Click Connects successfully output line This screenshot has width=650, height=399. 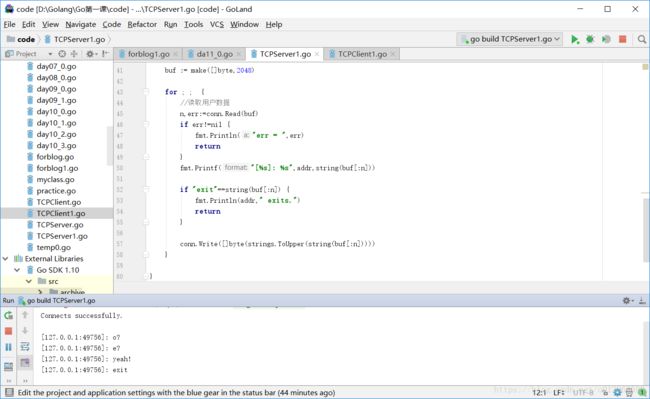pyautogui.click(x=81, y=316)
